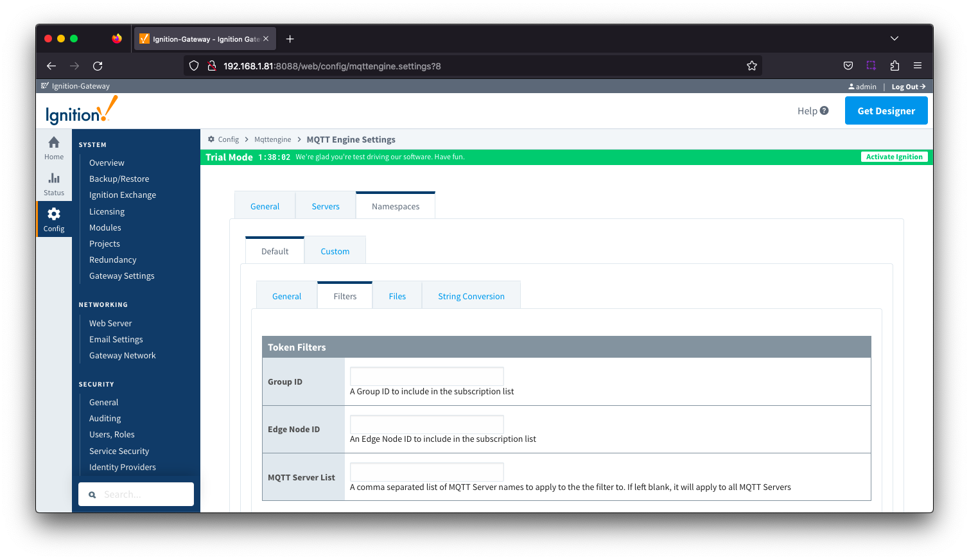Click the Activate Ignition button
The height and width of the screenshot is (560, 969).
point(894,157)
